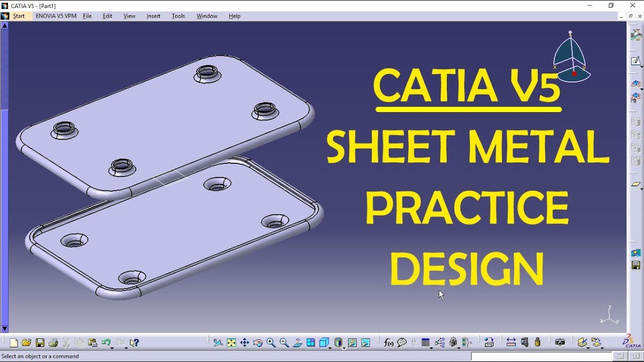Select the Rotate view icon
The image size is (644, 362).
point(258,343)
